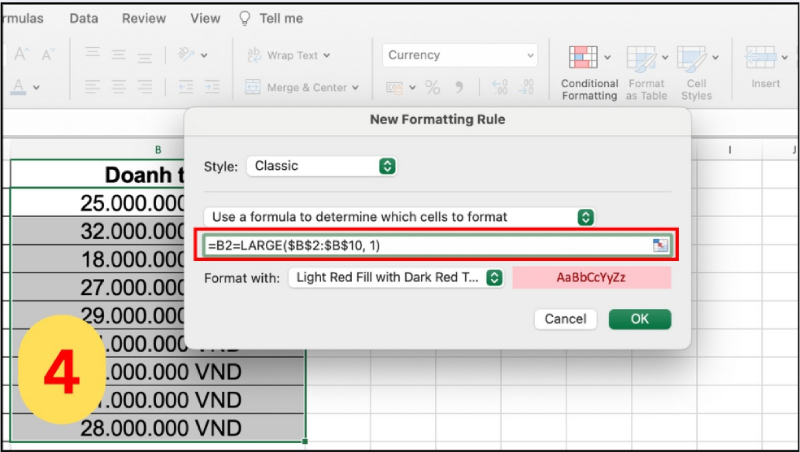This screenshot has width=800, height=452.
Task: Confirm rule with OK button
Action: [640, 319]
